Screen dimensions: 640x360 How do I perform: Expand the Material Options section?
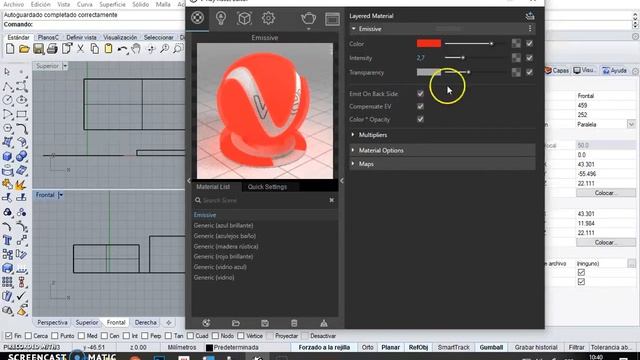353,150
